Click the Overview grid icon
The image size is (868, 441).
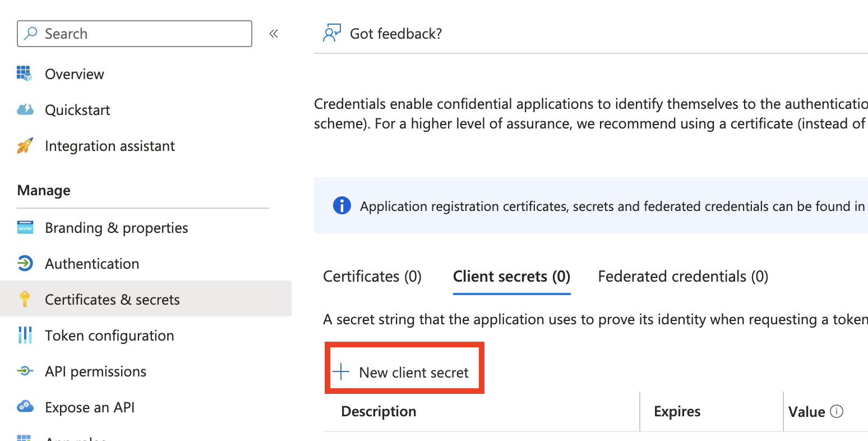click(x=24, y=73)
